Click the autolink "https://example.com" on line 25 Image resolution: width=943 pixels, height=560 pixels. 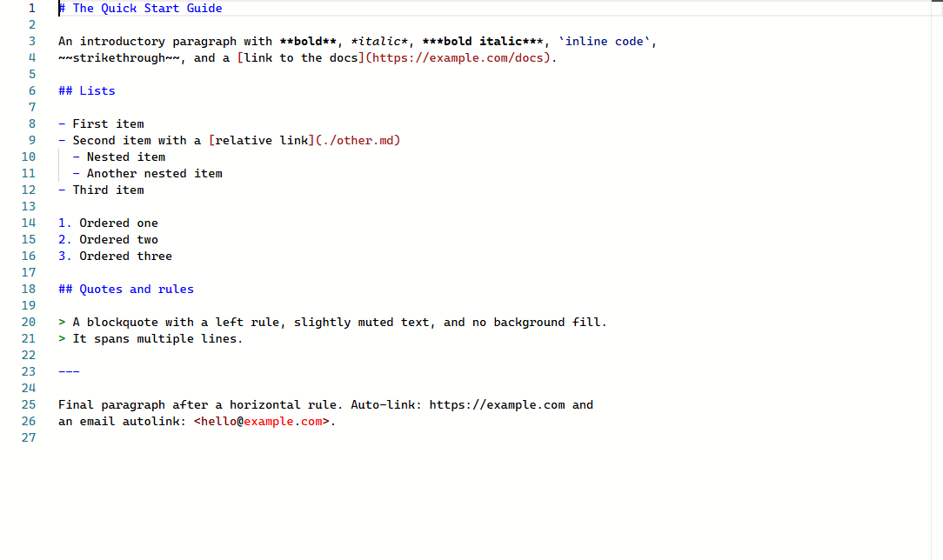point(497,405)
